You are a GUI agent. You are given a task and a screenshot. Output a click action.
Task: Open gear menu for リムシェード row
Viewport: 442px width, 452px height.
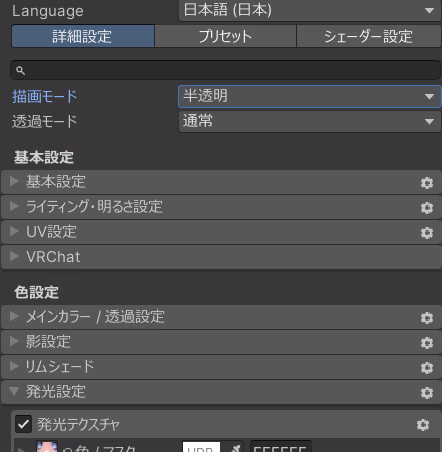tap(427, 368)
